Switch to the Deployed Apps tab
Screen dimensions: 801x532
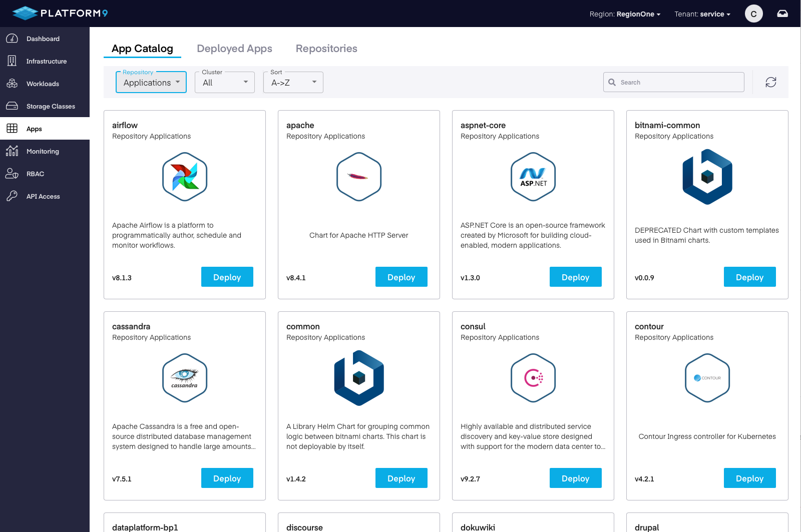coord(234,49)
